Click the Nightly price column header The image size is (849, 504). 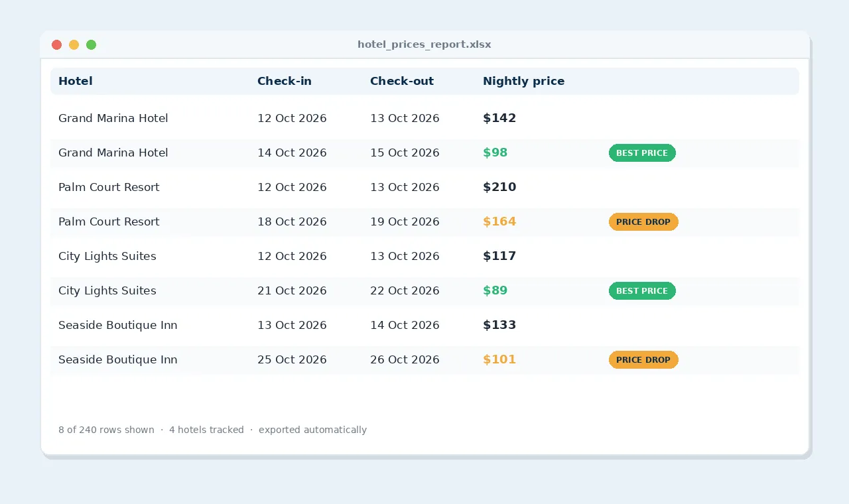coord(524,81)
